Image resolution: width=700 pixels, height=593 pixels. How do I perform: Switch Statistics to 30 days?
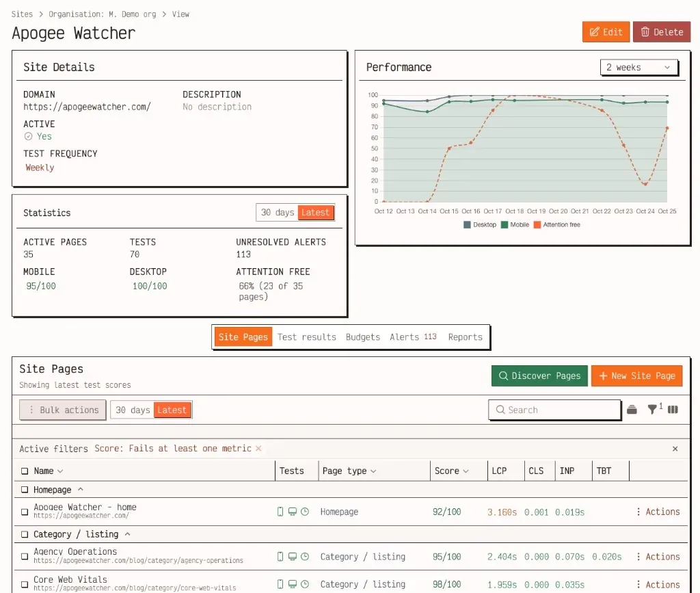click(278, 213)
